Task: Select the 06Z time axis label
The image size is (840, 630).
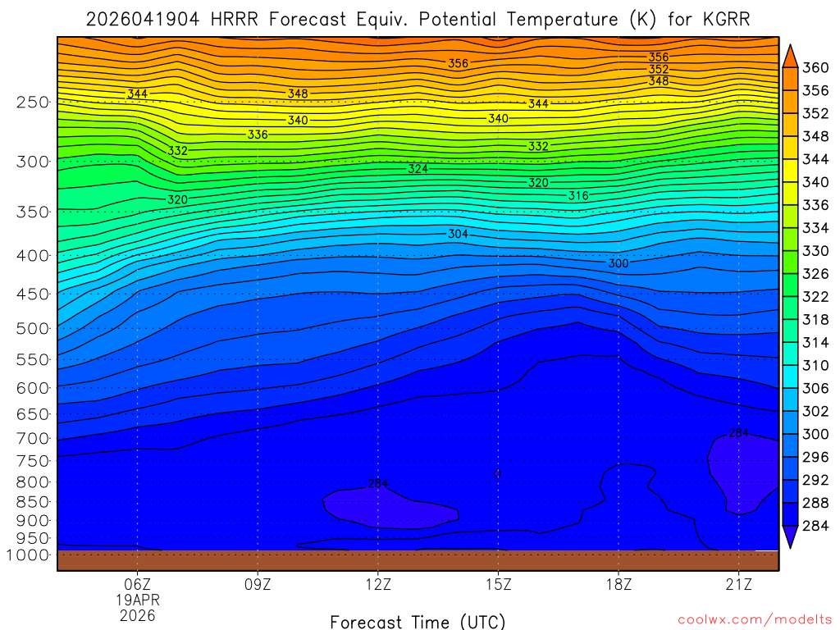Action: pyautogui.click(x=138, y=584)
